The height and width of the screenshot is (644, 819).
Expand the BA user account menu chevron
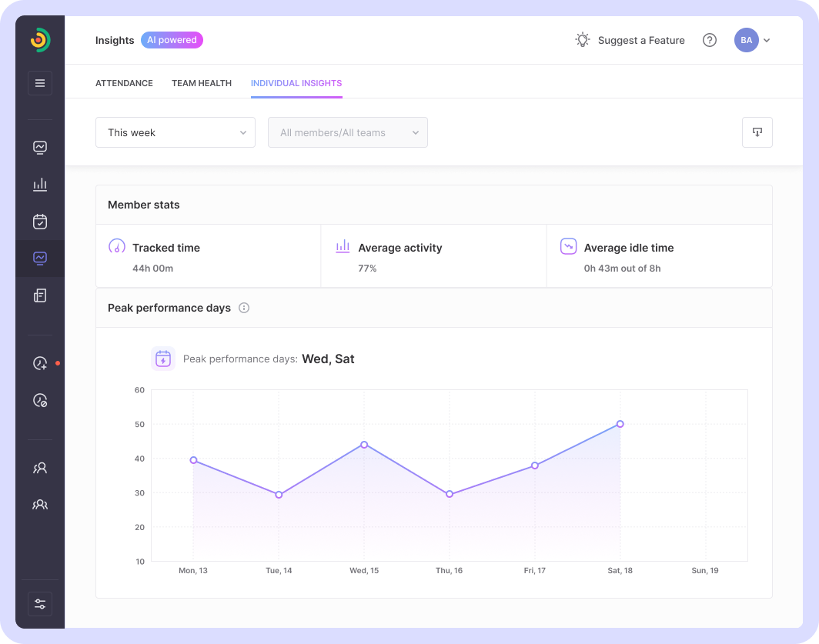[x=767, y=40]
